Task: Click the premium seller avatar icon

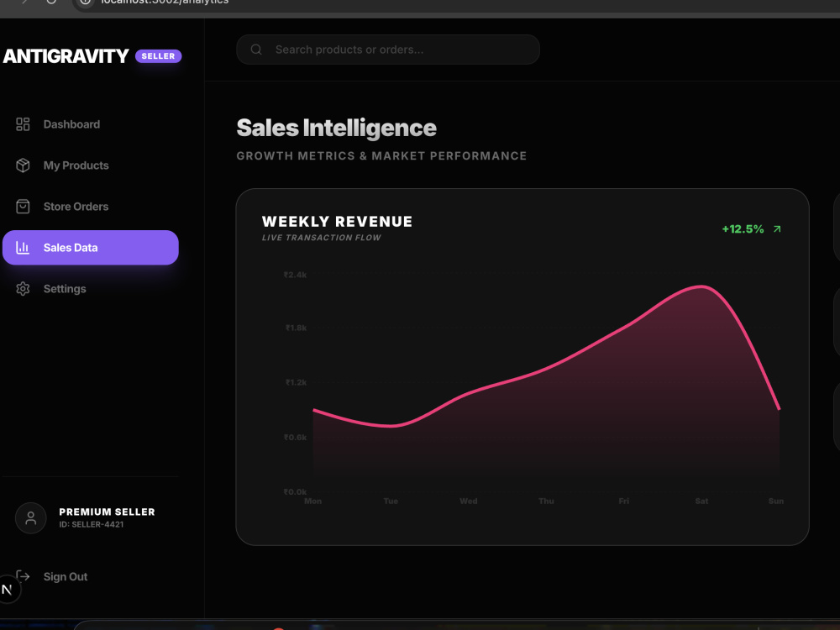Action: point(30,518)
